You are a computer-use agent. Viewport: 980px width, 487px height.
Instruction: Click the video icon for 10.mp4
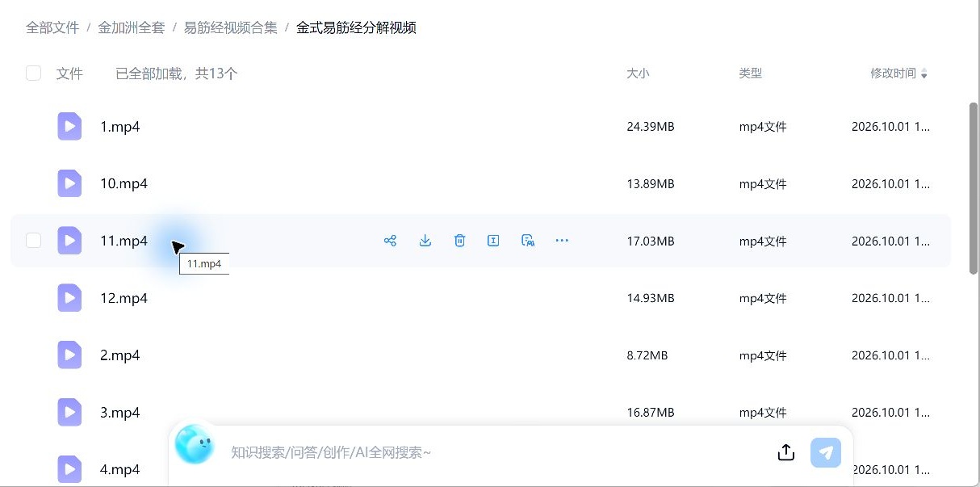click(x=69, y=183)
